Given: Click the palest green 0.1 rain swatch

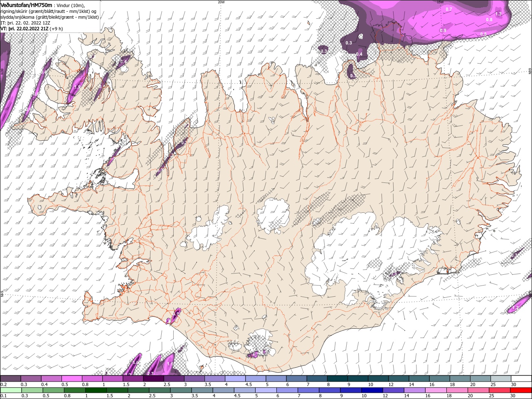Looking at the screenshot, I should (11, 390).
